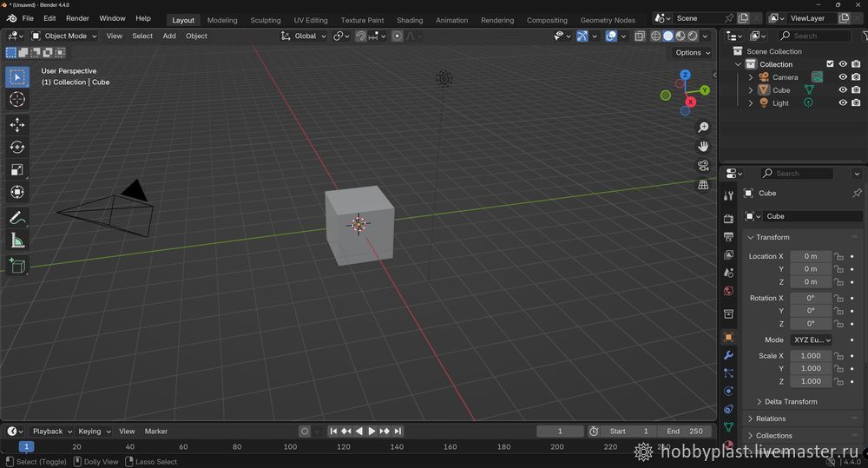This screenshot has height=468, width=868.
Task: Choose the Annotate tool
Action: point(17,218)
